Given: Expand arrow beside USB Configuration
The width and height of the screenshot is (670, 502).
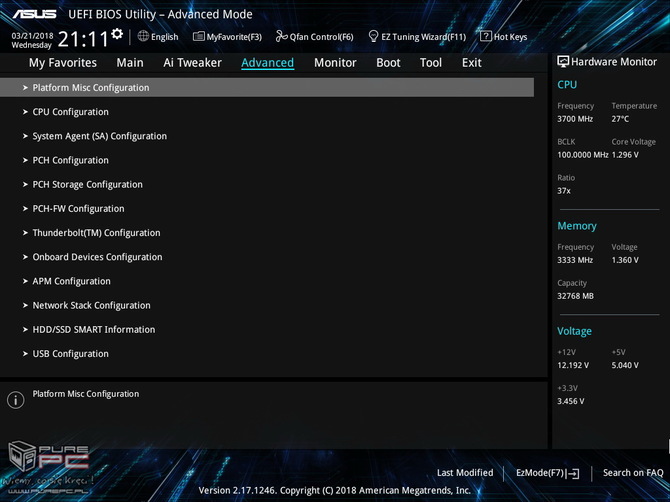Looking at the screenshot, I should click(25, 354).
